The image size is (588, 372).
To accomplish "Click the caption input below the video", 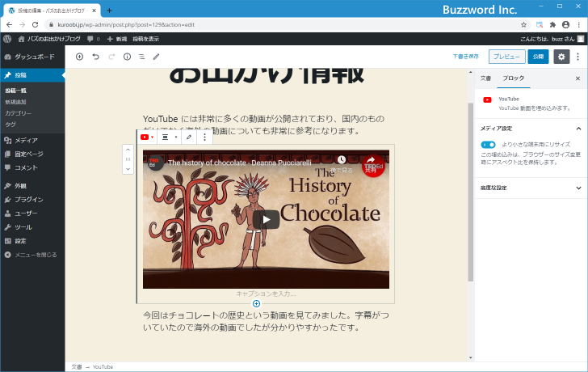I will [x=266, y=294].
